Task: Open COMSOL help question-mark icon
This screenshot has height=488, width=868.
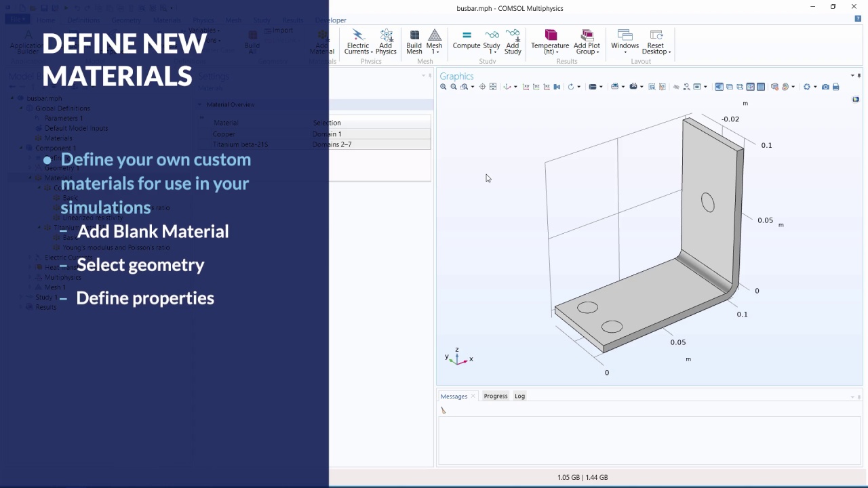Action: pos(858,19)
